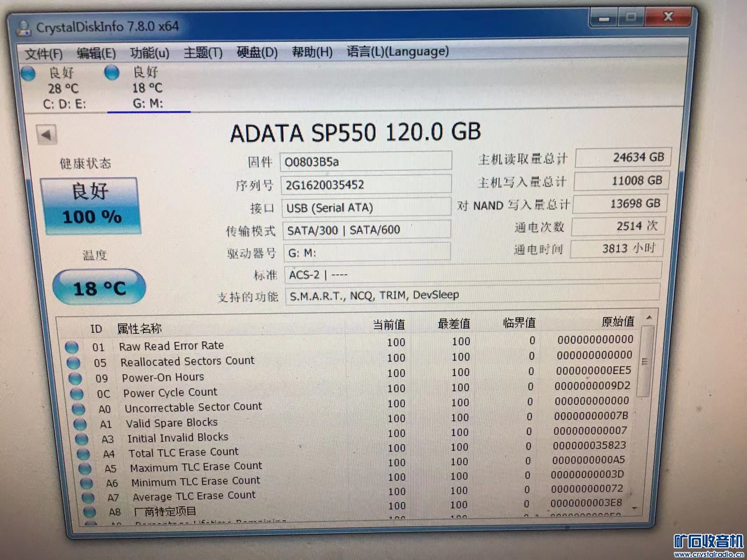747x560 pixels.
Task: Click status orb for Raw Read Error Rate
Action: [72, 347]
